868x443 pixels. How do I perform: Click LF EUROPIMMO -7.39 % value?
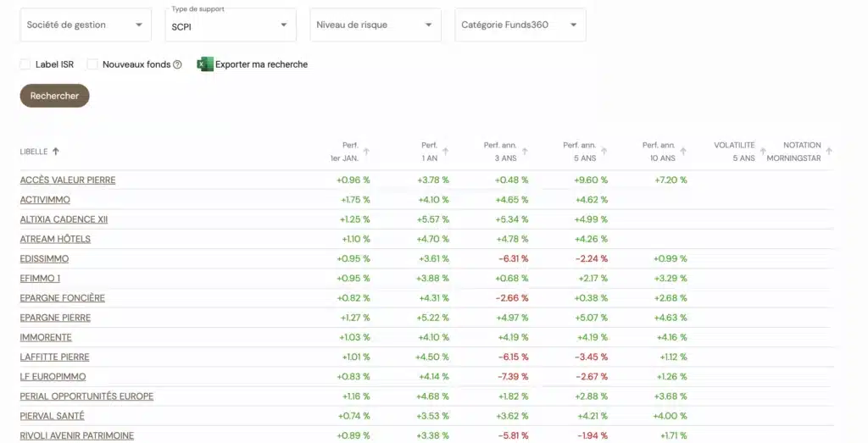513,377
